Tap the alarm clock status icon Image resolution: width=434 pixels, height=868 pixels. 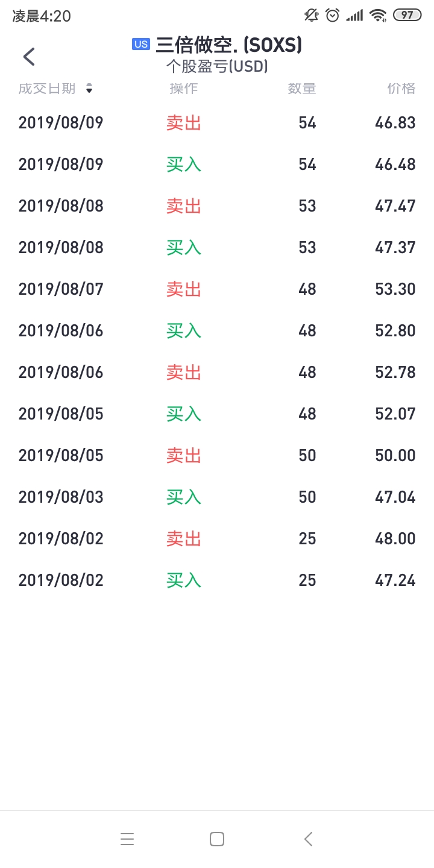333,15
